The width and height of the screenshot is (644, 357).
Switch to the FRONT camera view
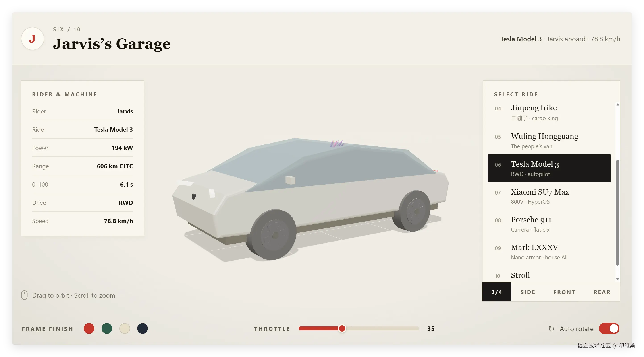[564, 292]
